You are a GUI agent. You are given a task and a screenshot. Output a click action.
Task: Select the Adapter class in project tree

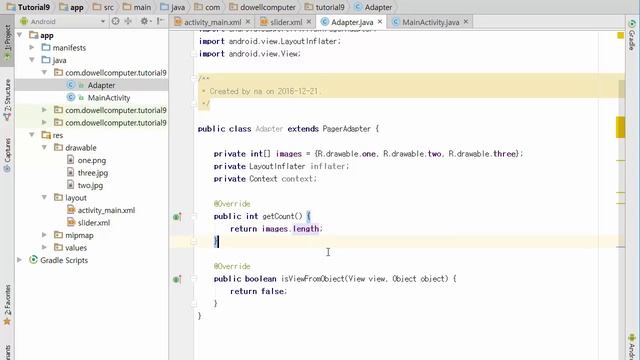click(x=101, y=85)
